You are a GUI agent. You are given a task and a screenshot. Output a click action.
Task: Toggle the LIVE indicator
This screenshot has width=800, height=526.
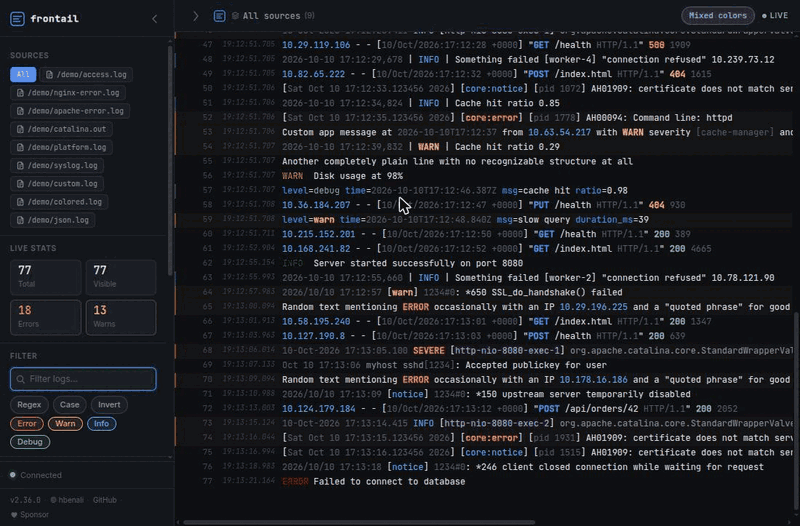[775, 16]
